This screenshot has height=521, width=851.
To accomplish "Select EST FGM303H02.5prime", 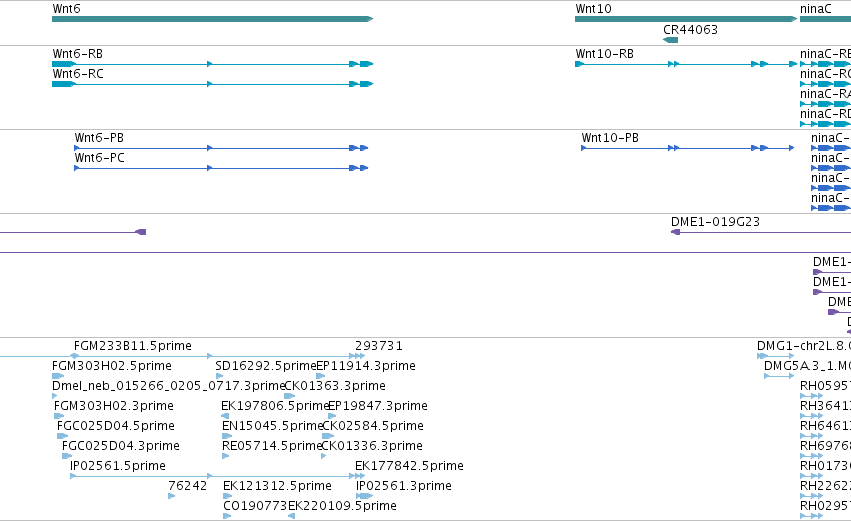I will pos(112,366).
